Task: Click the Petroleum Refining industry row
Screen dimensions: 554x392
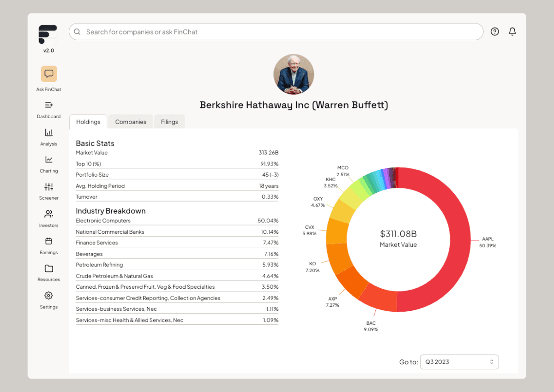Action: click(177, 265)
